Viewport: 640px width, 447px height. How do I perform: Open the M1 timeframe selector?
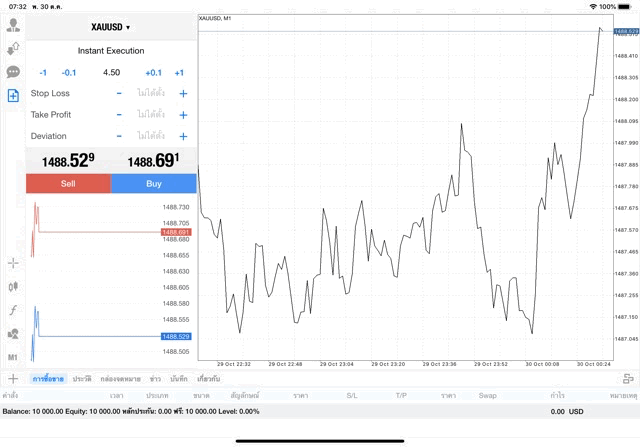pyautogui.click(x=13, y=357)
